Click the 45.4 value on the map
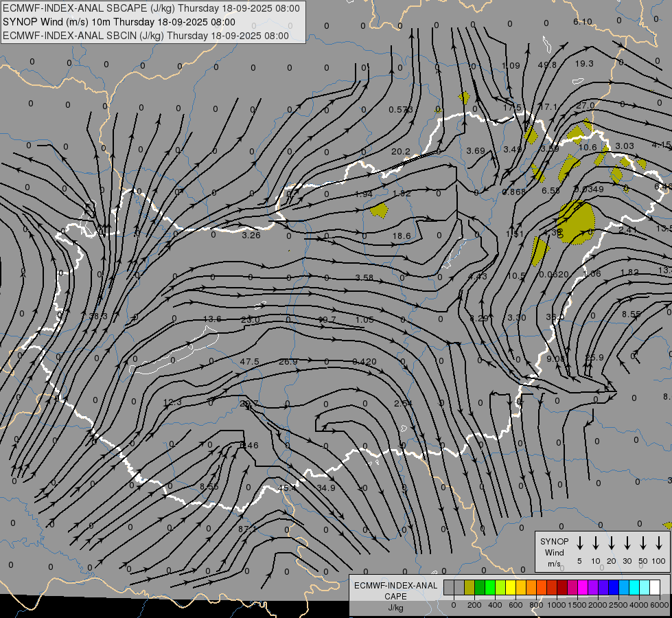The image size is (672, 618). point(287,488)
